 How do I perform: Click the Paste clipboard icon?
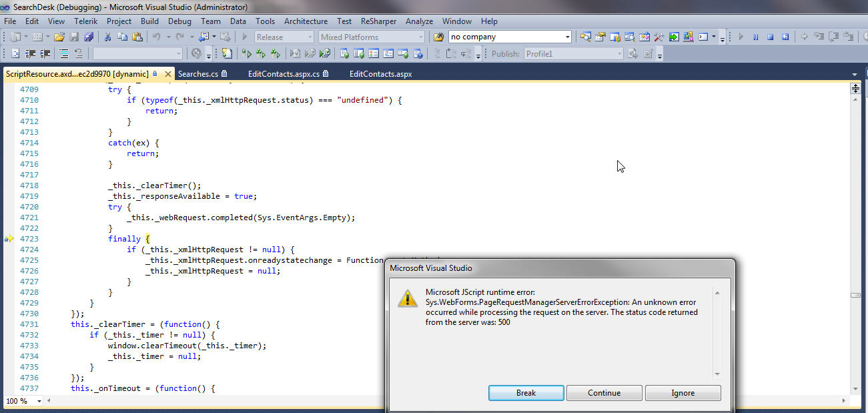[137, 37]
